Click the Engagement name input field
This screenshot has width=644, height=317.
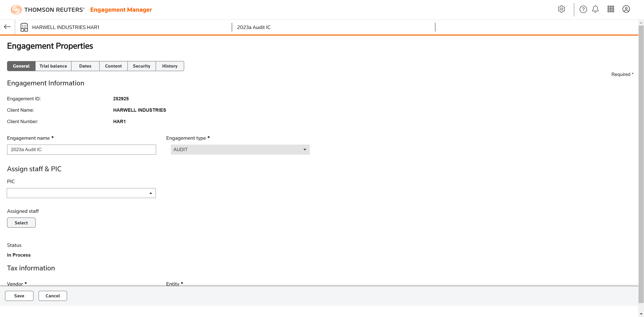pyautogui.click(x=81, y=149)
